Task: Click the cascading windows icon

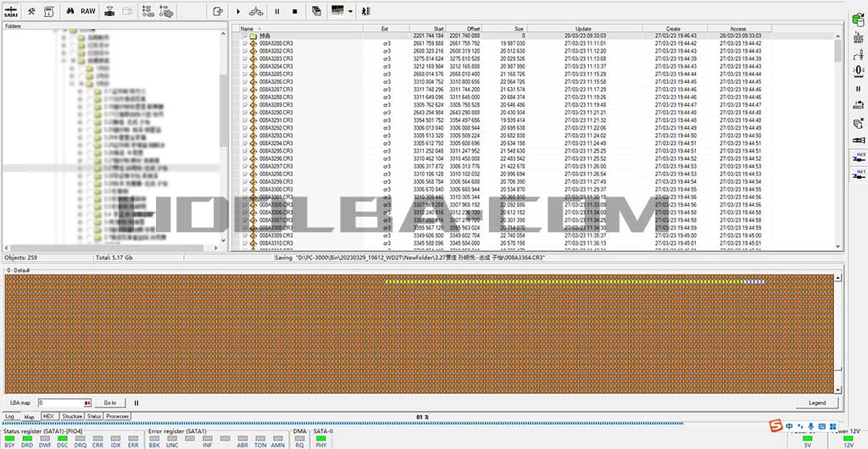Action: (317, 11)
